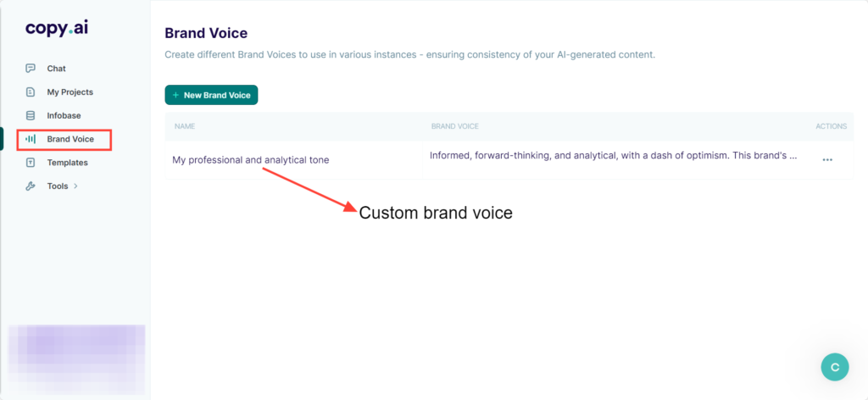868x400 pixels.
Task: Click the Brand Voice waveform icon
Action: pos(31,139)
